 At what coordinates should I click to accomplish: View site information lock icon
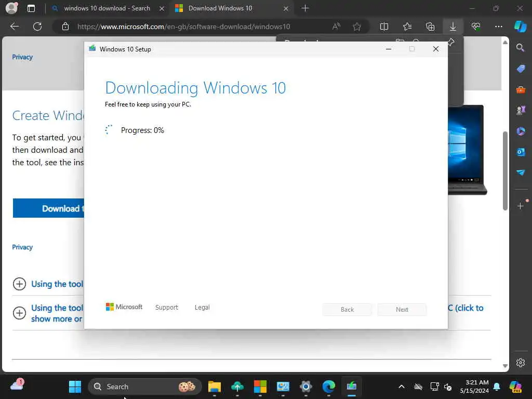point(65,26)
